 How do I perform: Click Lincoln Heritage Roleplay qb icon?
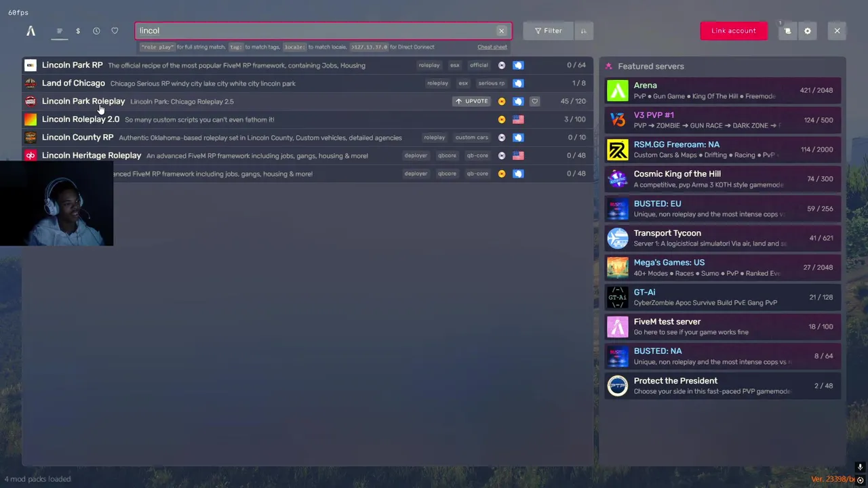click(x=31, y=155)
